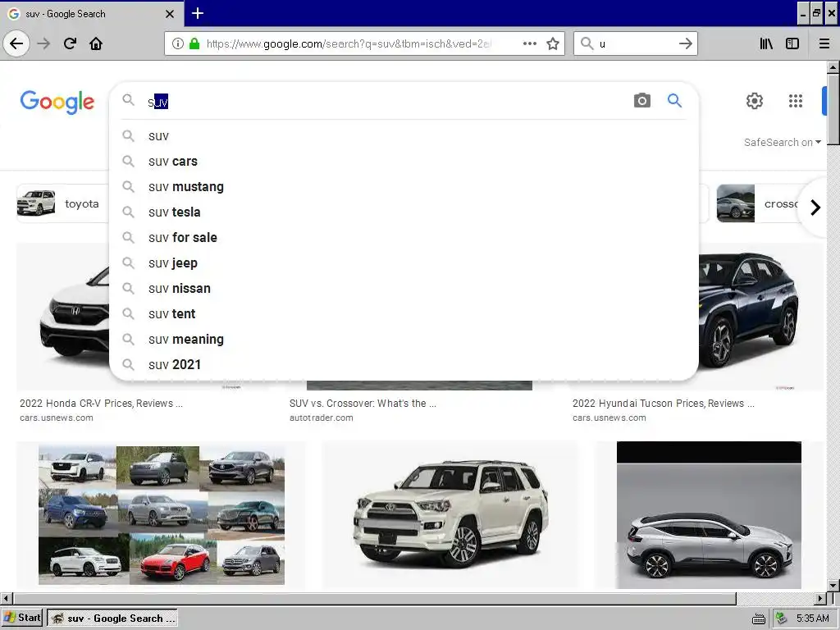Screen dimensions: 840x630
Task: Submit the browser search bar arrow
Action: [685, 43]
